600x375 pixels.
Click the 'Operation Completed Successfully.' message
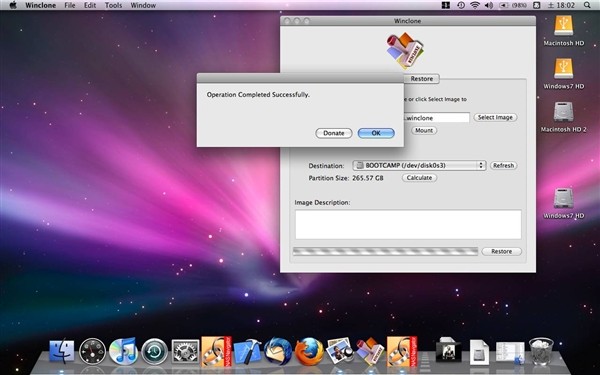tap(258, 95)
